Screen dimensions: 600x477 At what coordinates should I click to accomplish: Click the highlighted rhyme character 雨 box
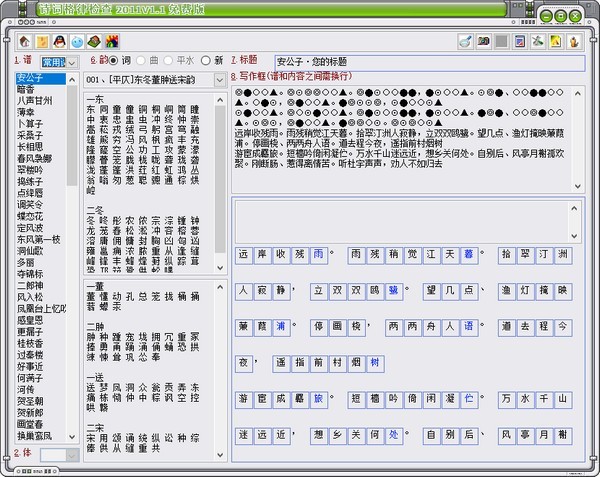pos(319,255)
